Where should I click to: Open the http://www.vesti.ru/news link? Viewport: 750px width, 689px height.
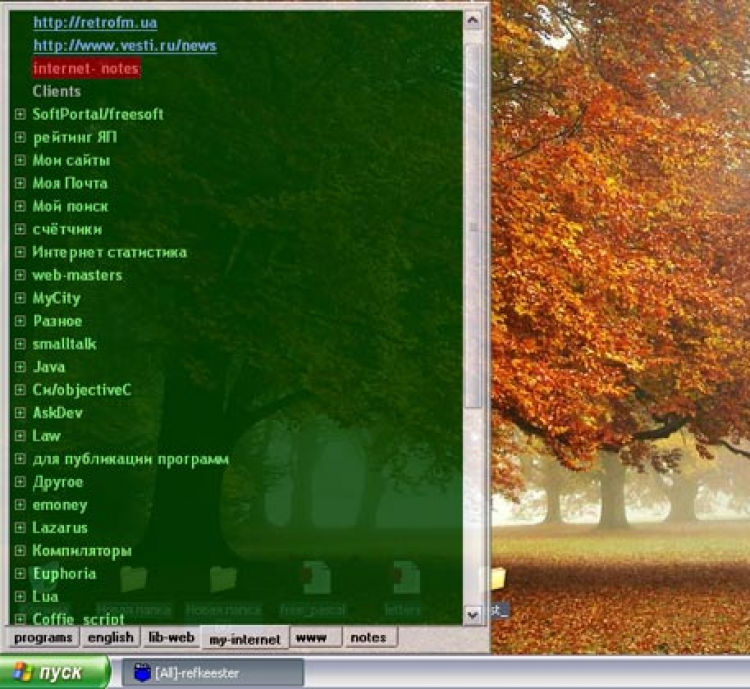coord(125,45)
